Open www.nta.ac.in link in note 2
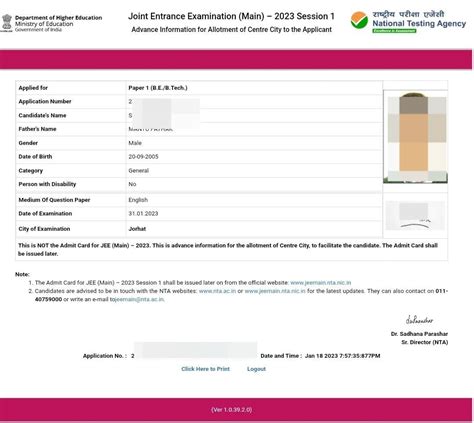The width and height of the screenshot is (474, 423). pos(217,291)
